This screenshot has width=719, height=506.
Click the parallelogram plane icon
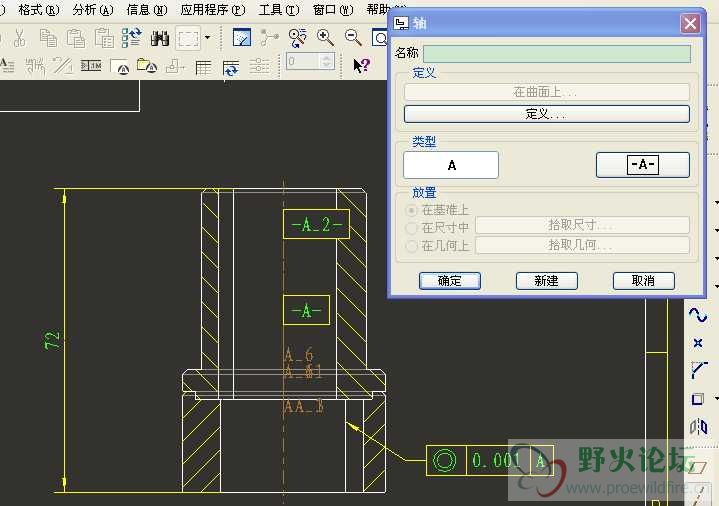click(699, 467)
